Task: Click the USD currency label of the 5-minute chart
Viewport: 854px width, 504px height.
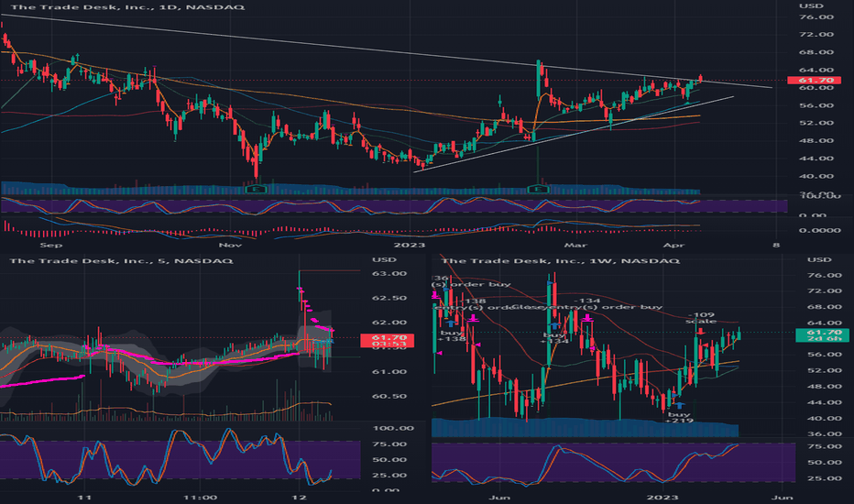Action: 384,259
